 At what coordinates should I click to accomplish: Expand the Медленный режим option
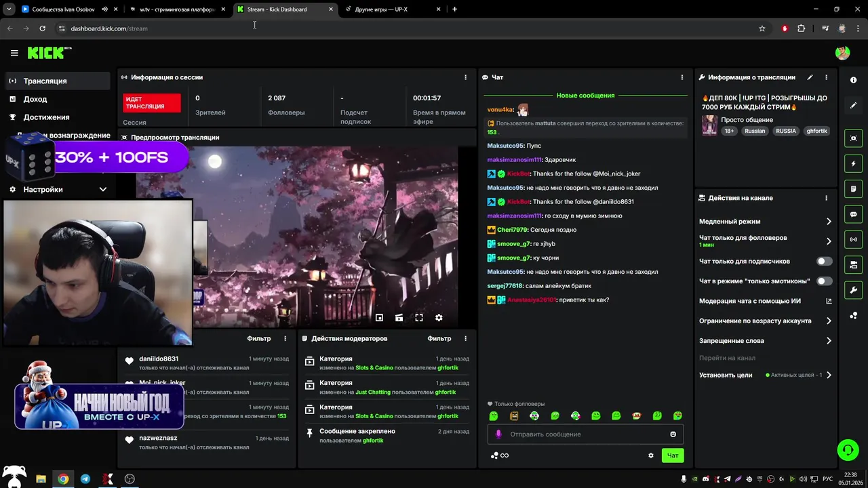pyautogui.click(x=828, y=222)
